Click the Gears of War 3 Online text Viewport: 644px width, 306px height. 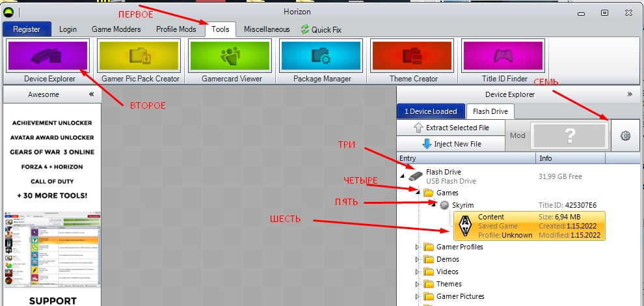(52, 152)
